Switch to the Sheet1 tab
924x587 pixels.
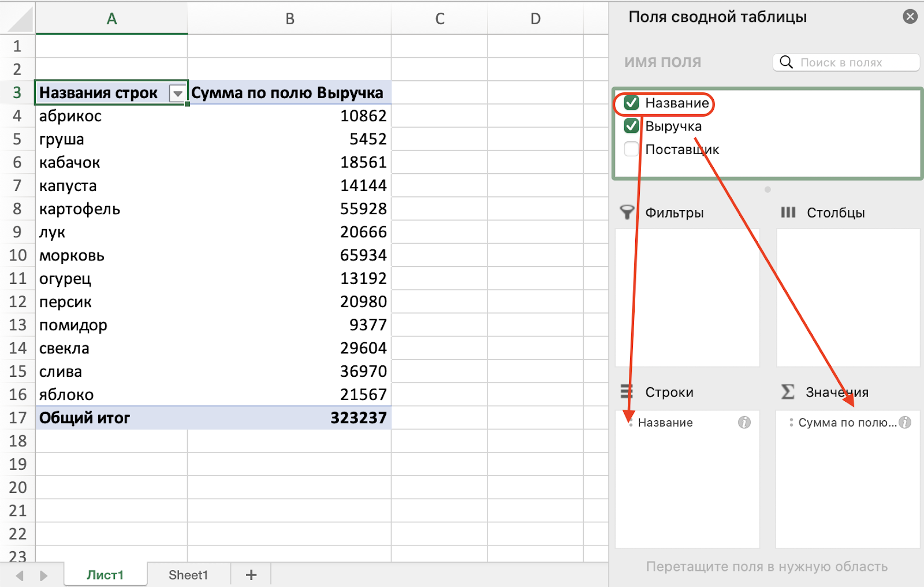(188, 575)
